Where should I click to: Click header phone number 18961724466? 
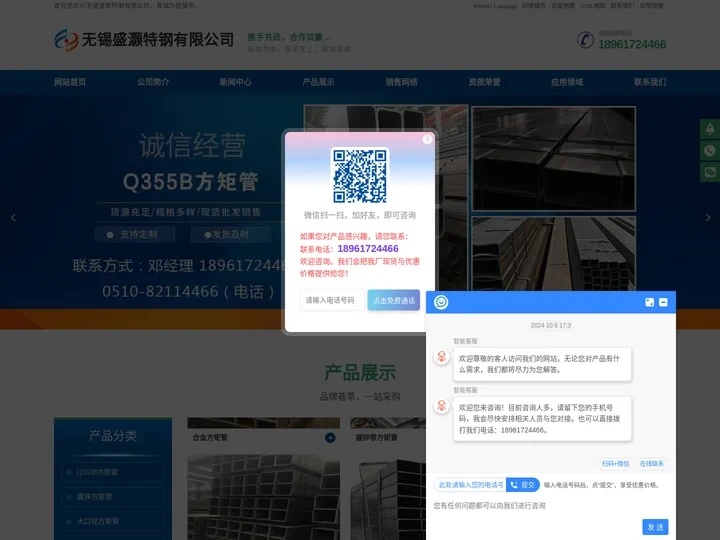pos(632,44)
